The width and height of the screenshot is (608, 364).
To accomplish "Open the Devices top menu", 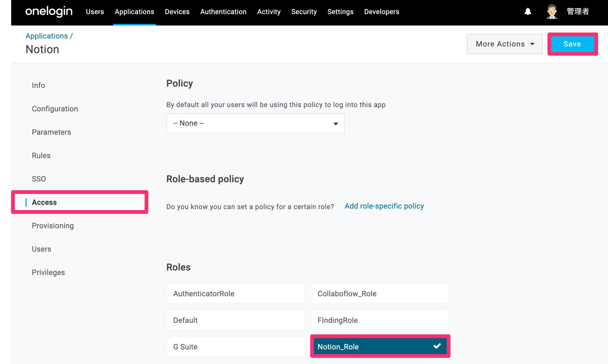I will pyautogui.click(x=177, y=12).
